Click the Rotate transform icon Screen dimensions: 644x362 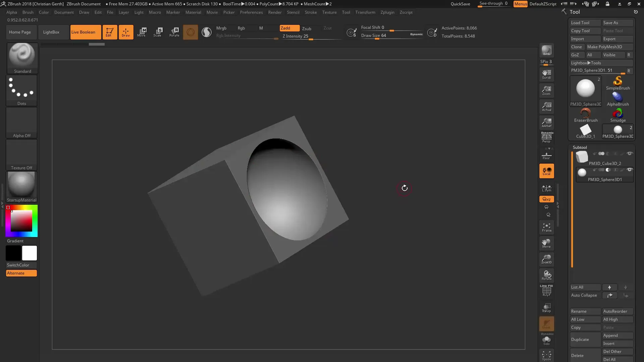(174, 32)
